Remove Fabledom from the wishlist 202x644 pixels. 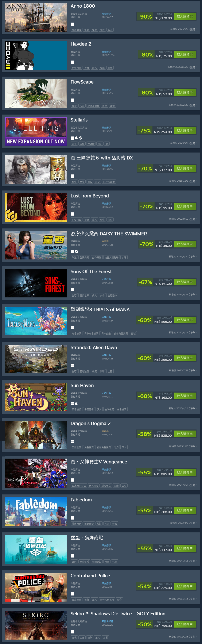pos(193,522)
